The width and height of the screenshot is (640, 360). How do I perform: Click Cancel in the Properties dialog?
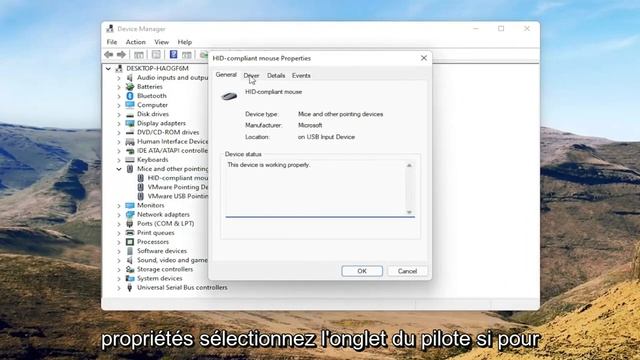[x=407, y=271]
